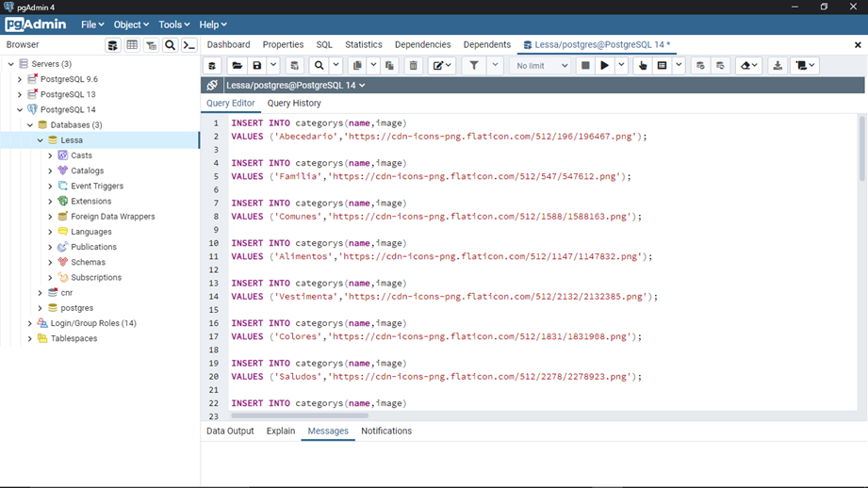Select the Tablespaces tree item
The height and width of the screenshot is (488, 868).
pos(74,338)
